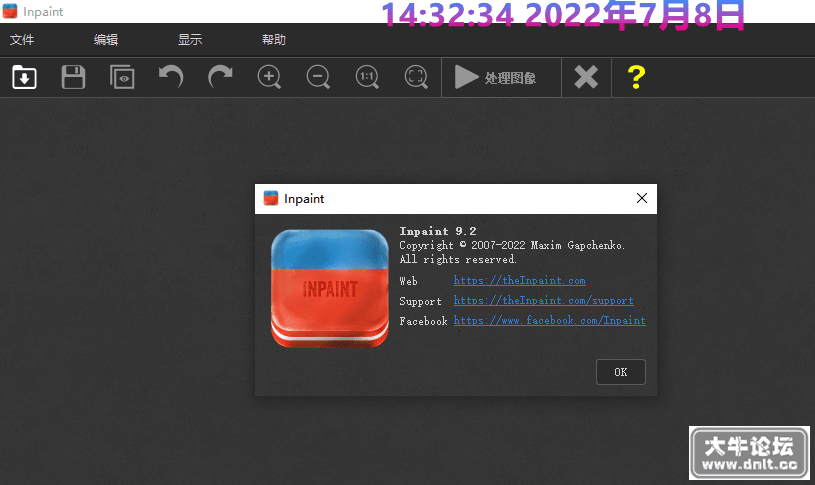
Task: Click the Inpaint icon in dialog title bar
Action: coord(271,198)
